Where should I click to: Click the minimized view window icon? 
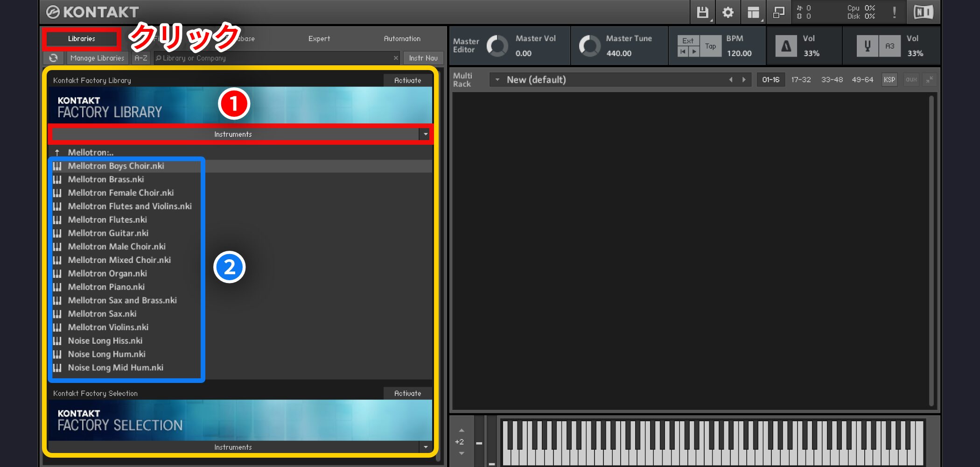(778, 13)
